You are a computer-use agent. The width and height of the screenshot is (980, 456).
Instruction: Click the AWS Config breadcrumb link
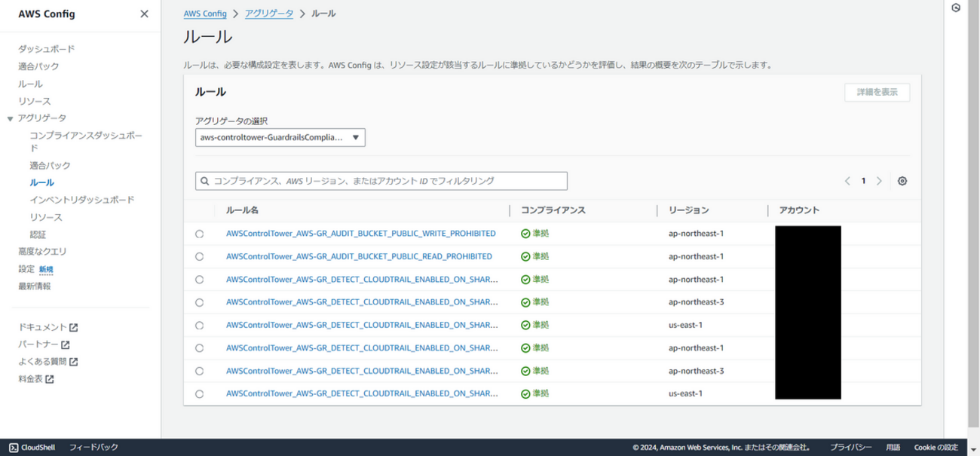pos(206,14)
